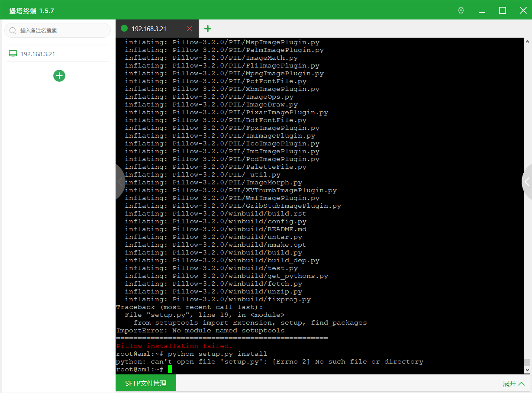
Task: Select host 192.168.3.21 in sidebar
Action: (57, 54)
